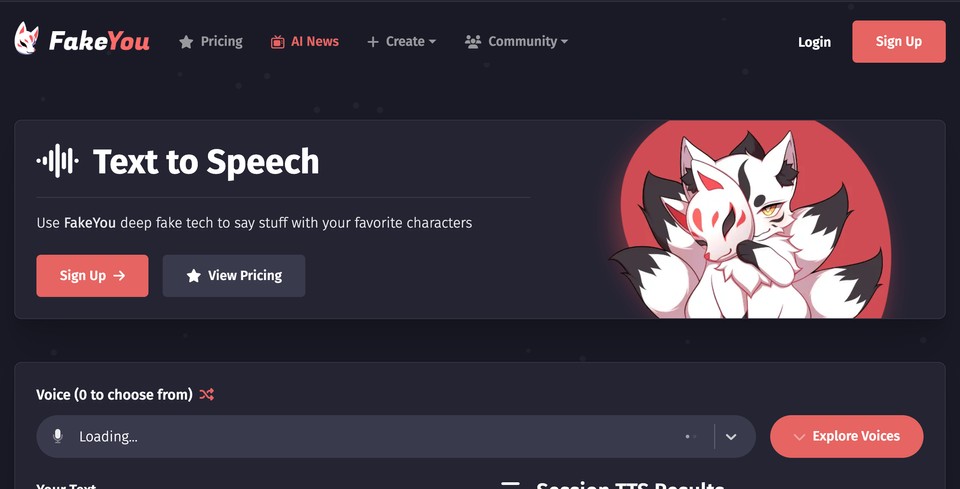
Task: Click the FakeYou fox mask logo
Action: pos(26,39)
